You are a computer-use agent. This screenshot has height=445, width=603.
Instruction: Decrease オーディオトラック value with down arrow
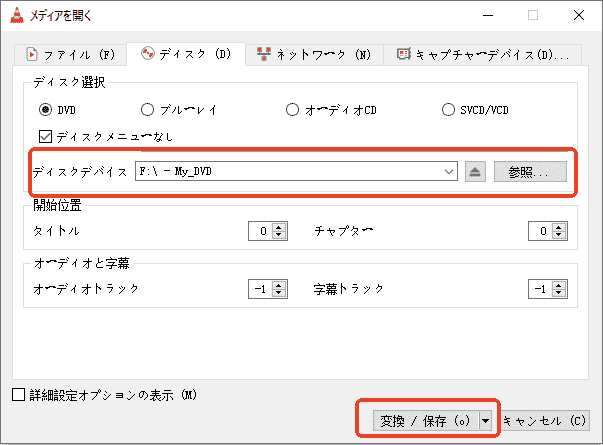(279, 293)
